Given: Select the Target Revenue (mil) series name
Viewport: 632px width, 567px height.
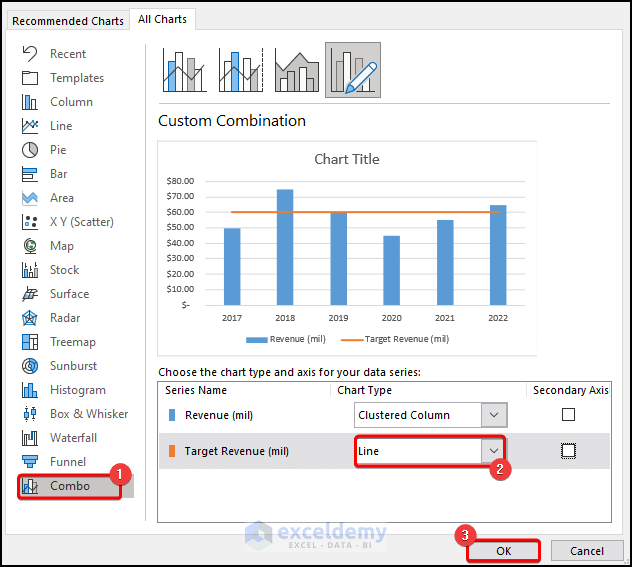Looking at the screenshot, I should 237,451.
